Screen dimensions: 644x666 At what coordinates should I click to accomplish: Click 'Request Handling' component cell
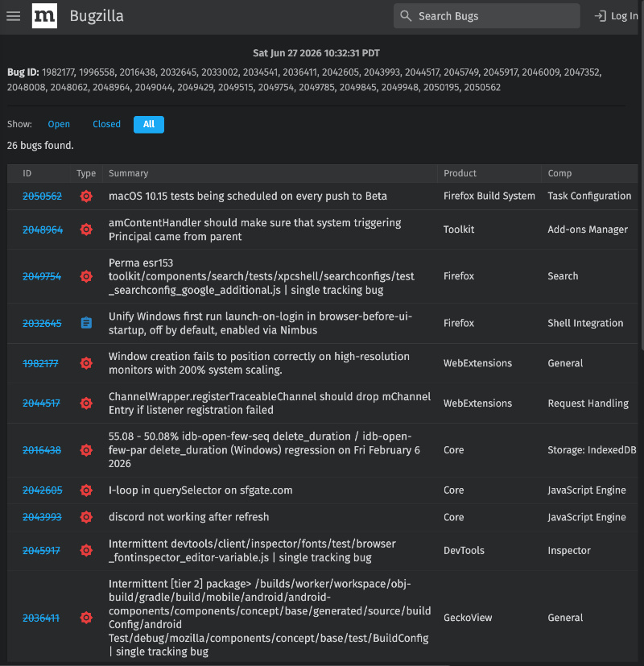point(588,403)
